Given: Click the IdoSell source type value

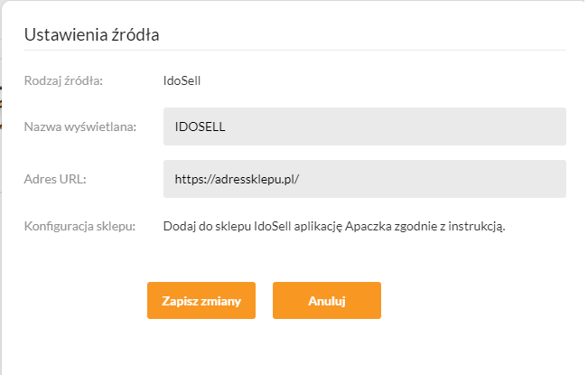Looking at the screenshot, I should [x=182, y=80].
